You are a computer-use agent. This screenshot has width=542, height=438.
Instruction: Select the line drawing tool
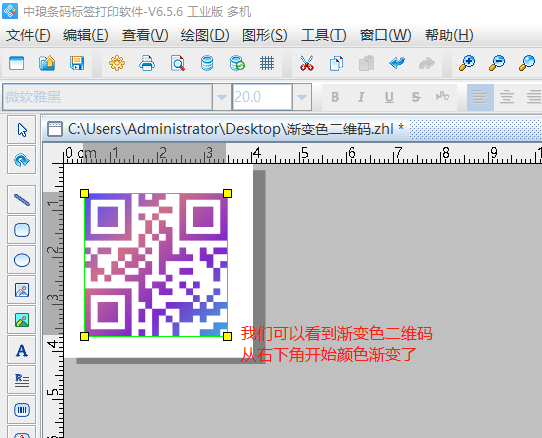coord(22,200)
